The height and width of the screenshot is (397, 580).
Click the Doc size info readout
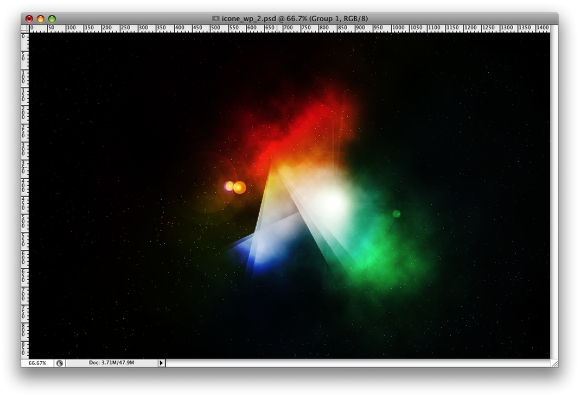(x=112, y=363)
